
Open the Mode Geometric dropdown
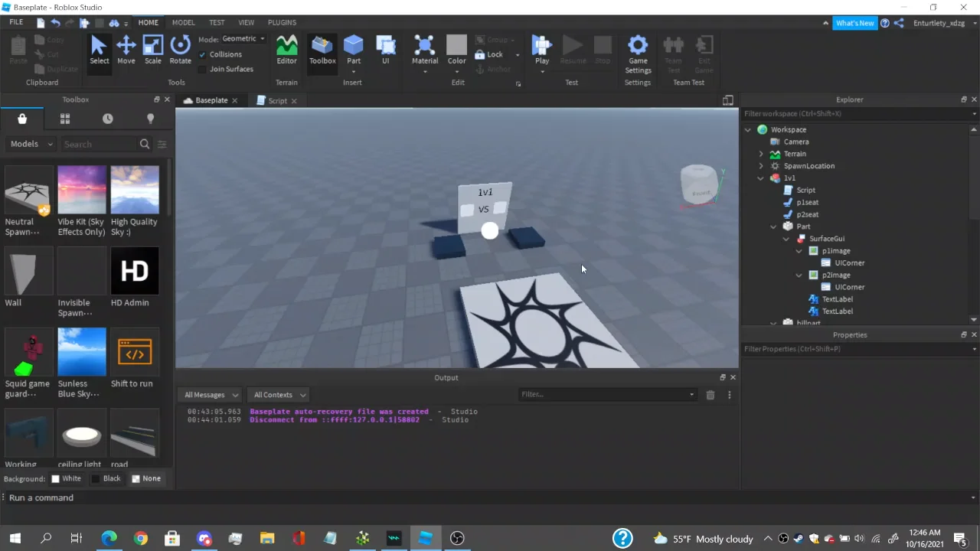[x=243, y=39]
